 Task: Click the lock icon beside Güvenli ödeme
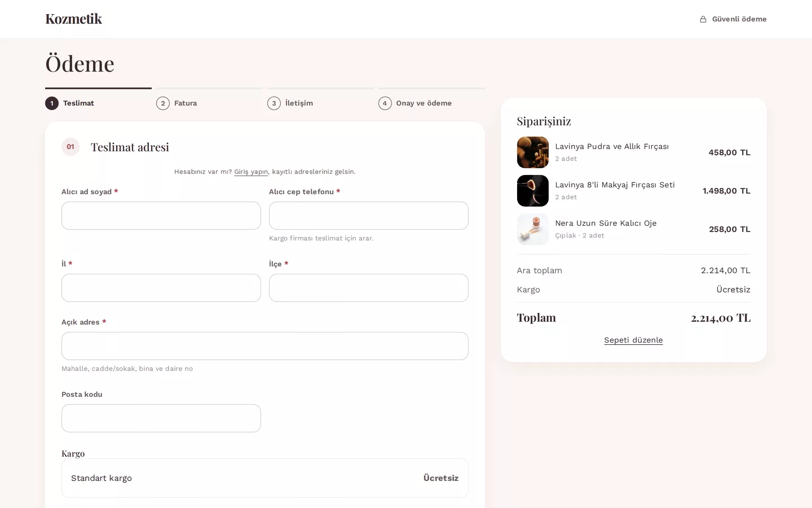click(703, 19)
